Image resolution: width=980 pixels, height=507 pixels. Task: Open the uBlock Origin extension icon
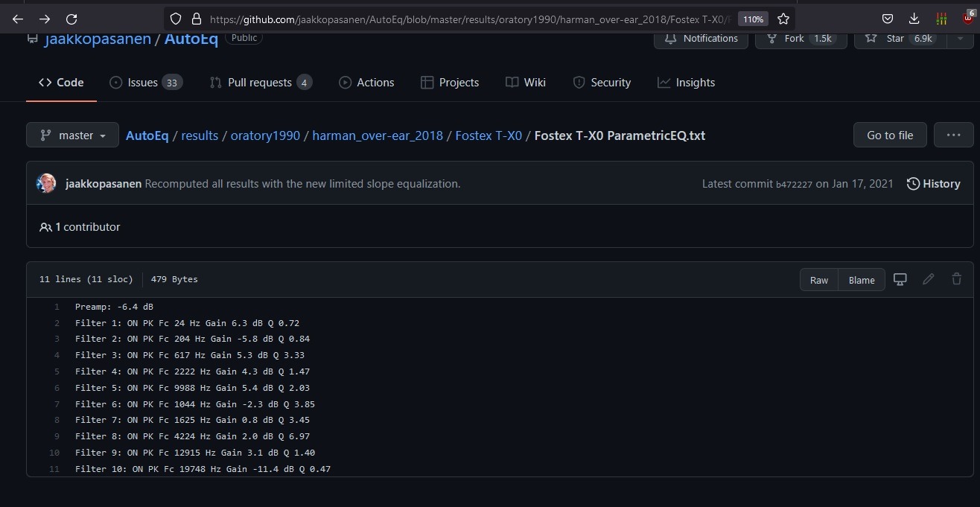pyautogui.click(x=968, y=17)
